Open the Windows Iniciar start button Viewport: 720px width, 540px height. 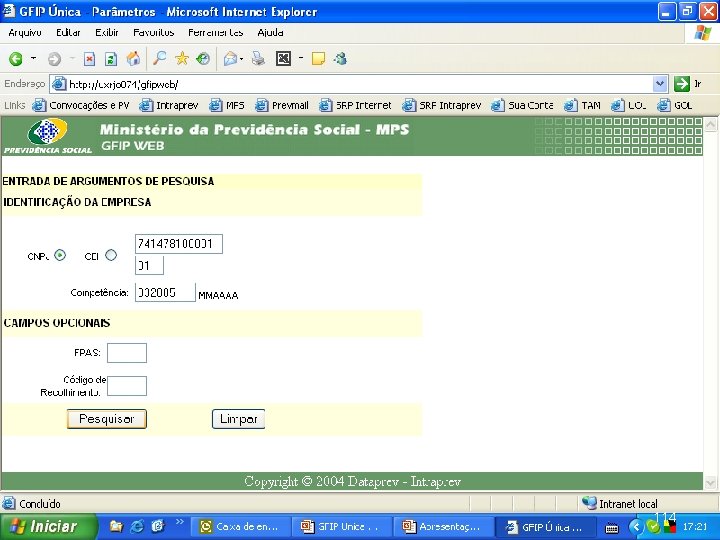[48, 526]
